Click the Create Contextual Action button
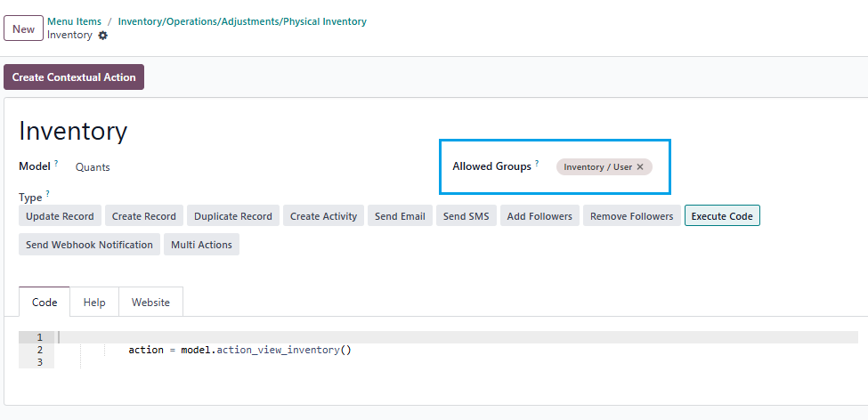This screenshot has width=868, height=420. (x=74, y=77)
